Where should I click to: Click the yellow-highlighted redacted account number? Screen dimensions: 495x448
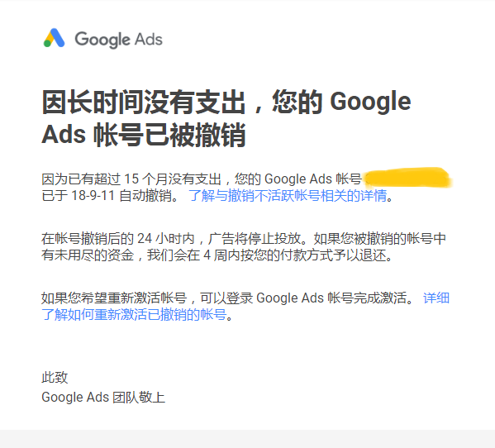pyautogui.click(x=407, y=178)
